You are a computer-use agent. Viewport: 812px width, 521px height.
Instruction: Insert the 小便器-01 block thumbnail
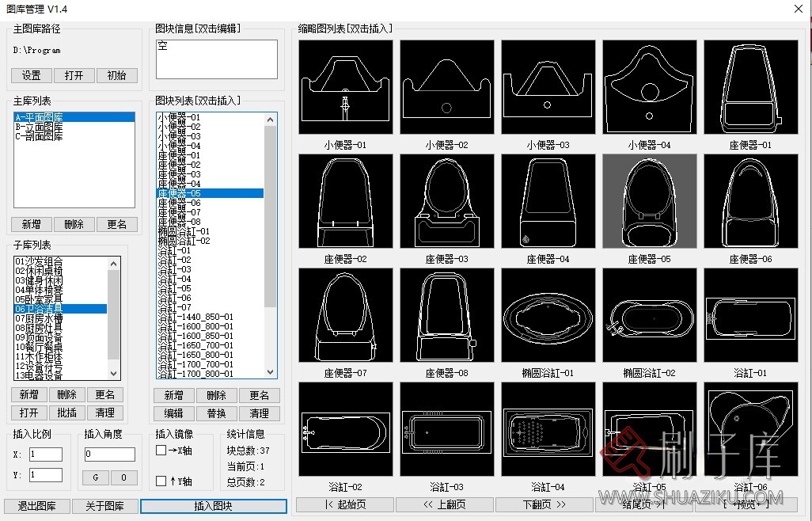click(x=345, y=86)
